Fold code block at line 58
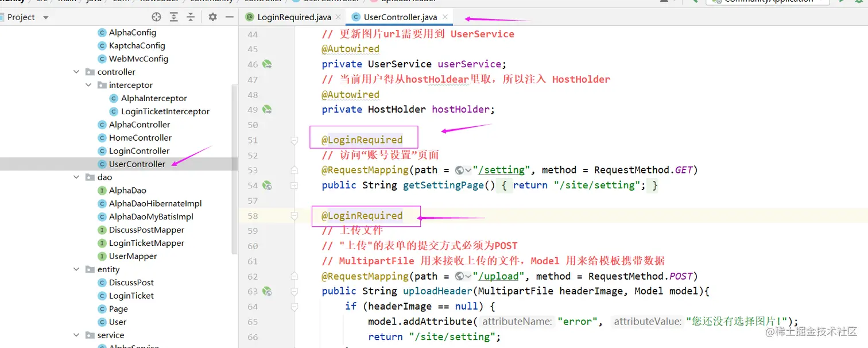The image size is (868, 348). pos(294,216)
